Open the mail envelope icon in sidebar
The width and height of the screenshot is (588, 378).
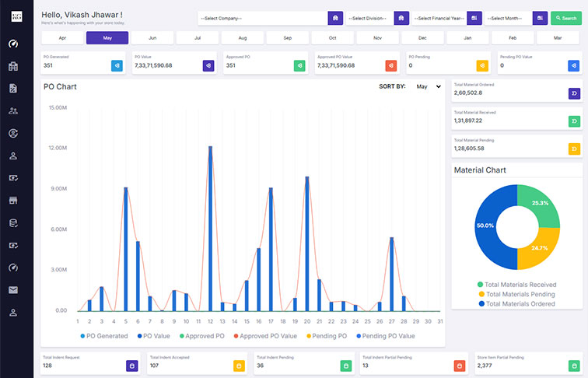pos(13,290)
